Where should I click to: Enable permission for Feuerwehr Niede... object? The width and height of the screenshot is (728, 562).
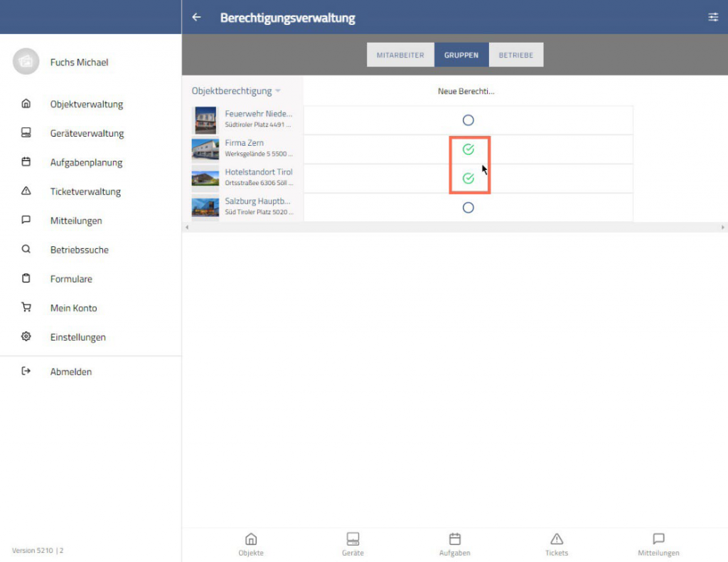click(x=468, y=120)
